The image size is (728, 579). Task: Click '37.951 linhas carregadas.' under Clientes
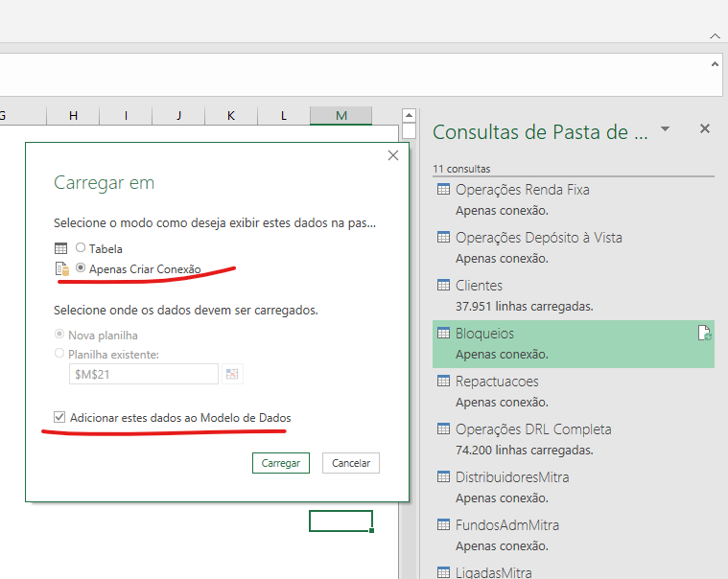pos(524,306)
